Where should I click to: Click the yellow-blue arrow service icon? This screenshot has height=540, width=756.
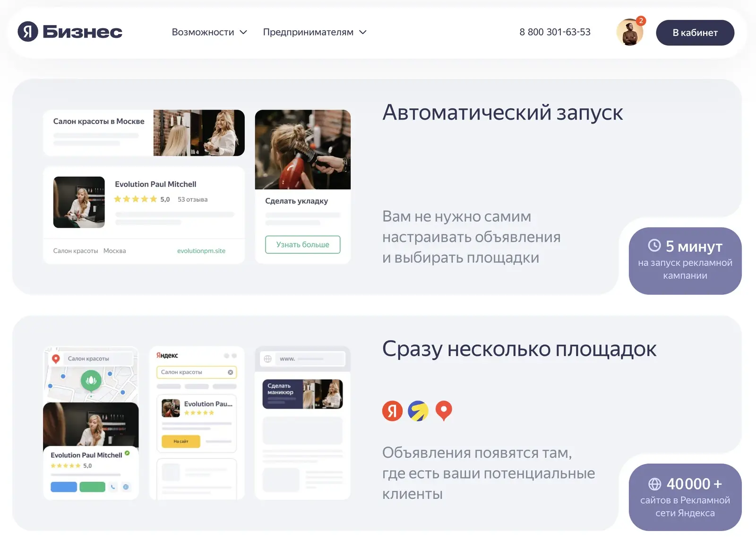pos(418,411)
